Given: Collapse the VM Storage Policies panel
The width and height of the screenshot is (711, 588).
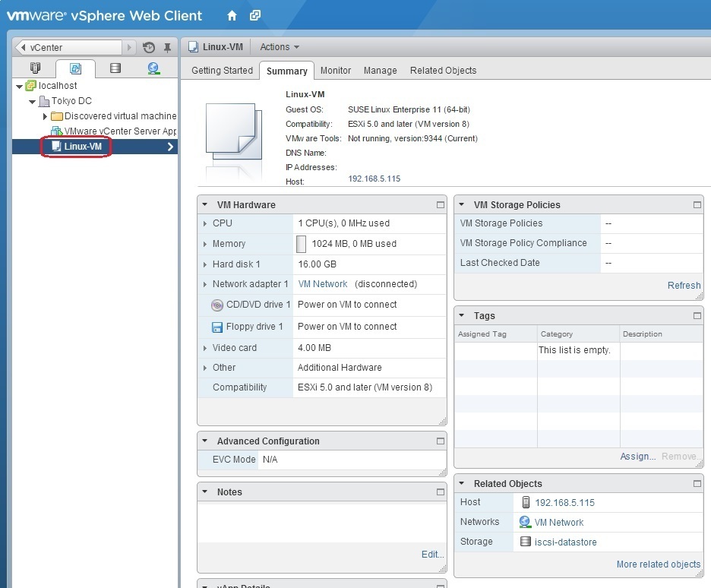Looking at the screenshot, I should tap(462, 205).
